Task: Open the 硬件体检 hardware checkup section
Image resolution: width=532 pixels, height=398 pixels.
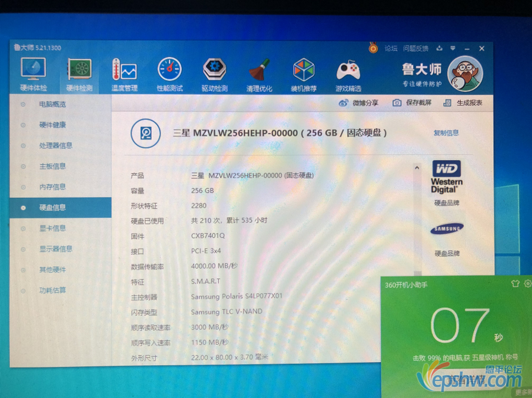Action: 33,75
